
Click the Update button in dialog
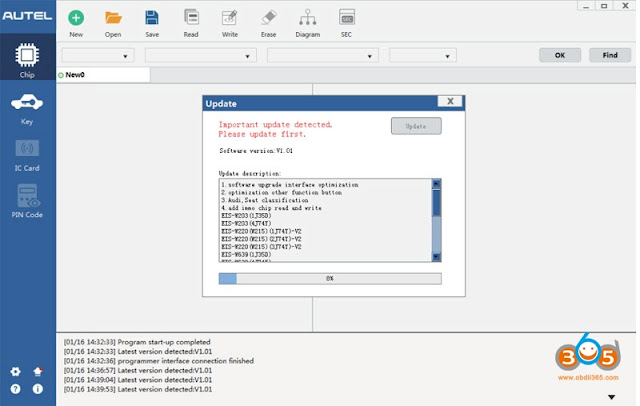point(416,126)
